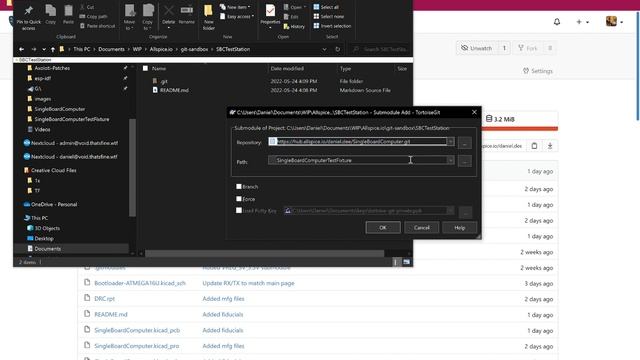This screenshot has height=360, width=640.
Task: Click git-sandbox in the address breadcrumb
Action: [194, 49]
